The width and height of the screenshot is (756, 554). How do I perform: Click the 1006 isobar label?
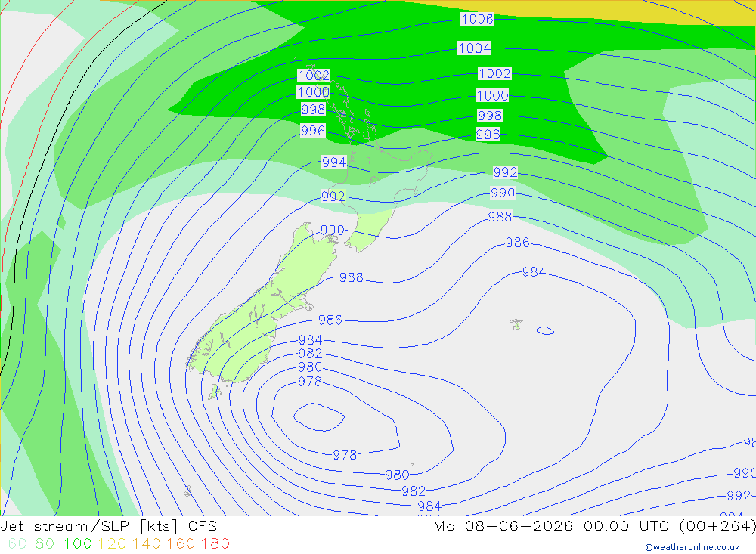click(x=477, y=20)
